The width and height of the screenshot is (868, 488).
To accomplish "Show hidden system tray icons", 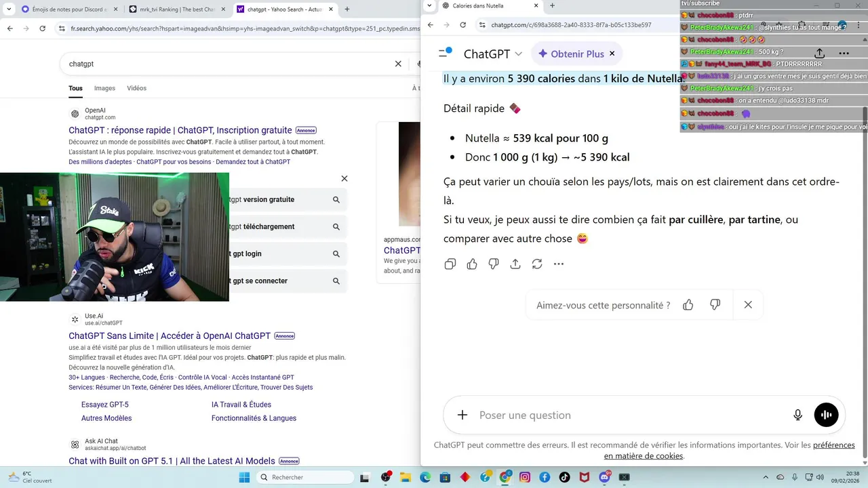I will coord(766,477).
